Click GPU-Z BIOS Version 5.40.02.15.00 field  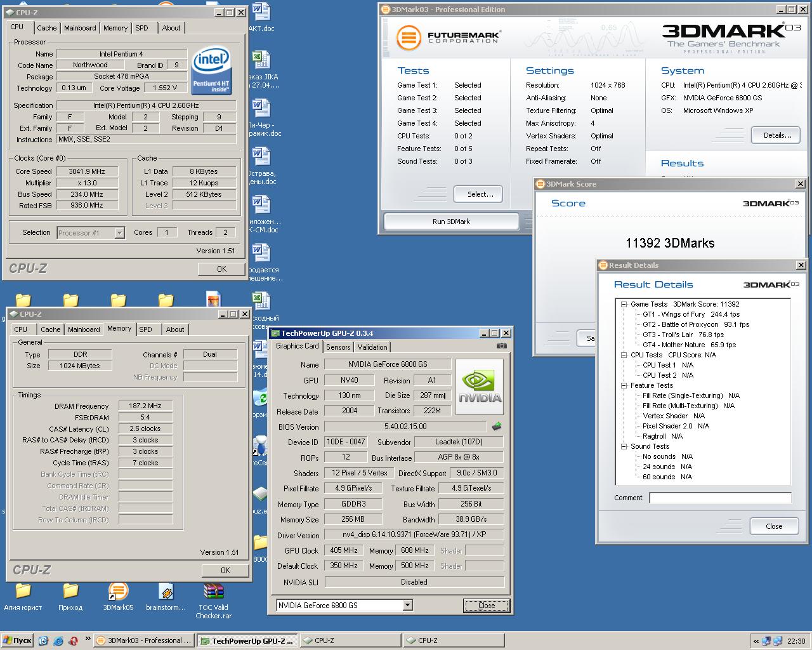click(405, 427)
